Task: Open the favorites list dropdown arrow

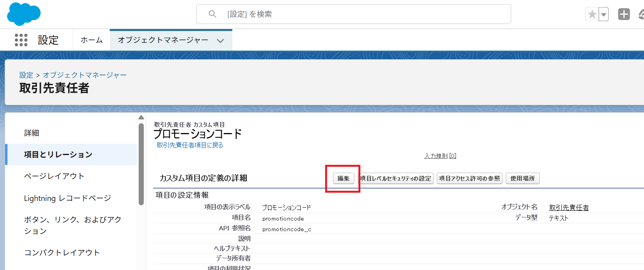Action: [604, 15]
